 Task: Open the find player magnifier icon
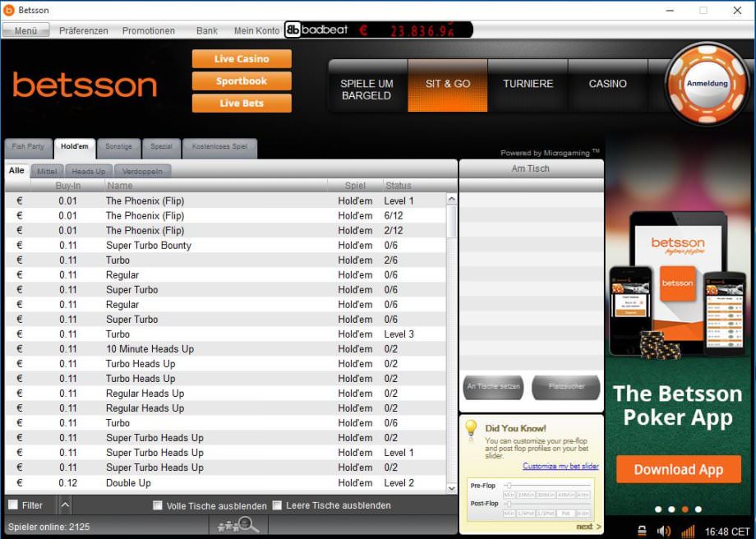tap(238, 524)
